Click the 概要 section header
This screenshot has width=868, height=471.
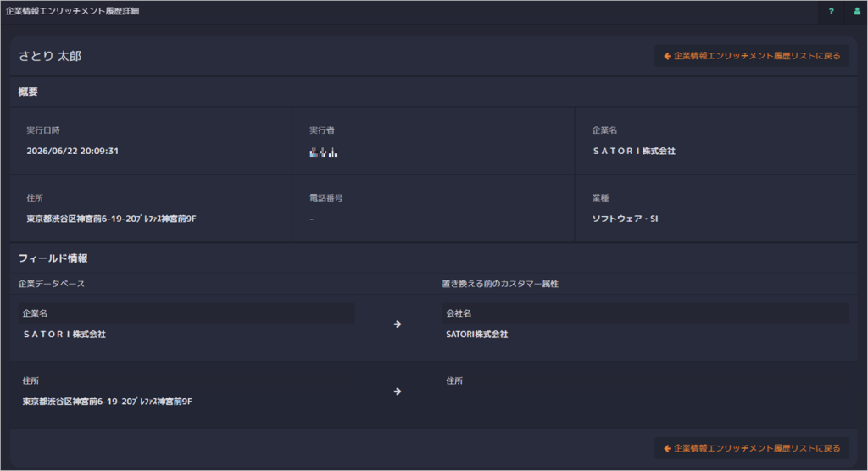tap(28, 91)
